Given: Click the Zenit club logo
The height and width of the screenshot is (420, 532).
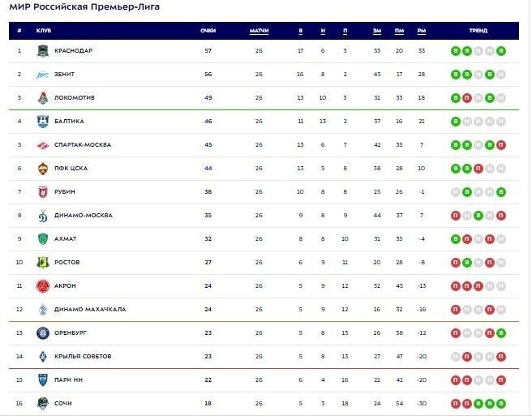Looking at the screenshot, I should click(x=43, y=75).
